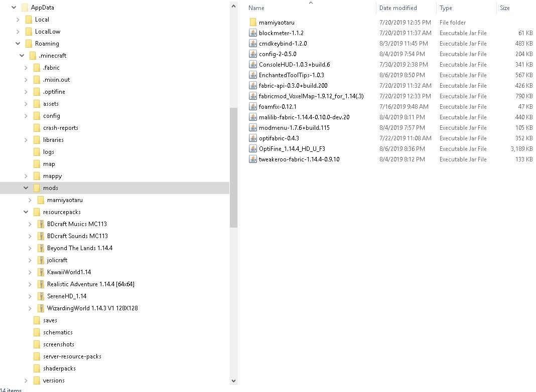
Task: Click tree pane scroll down arrow
Action: point(233,381)
